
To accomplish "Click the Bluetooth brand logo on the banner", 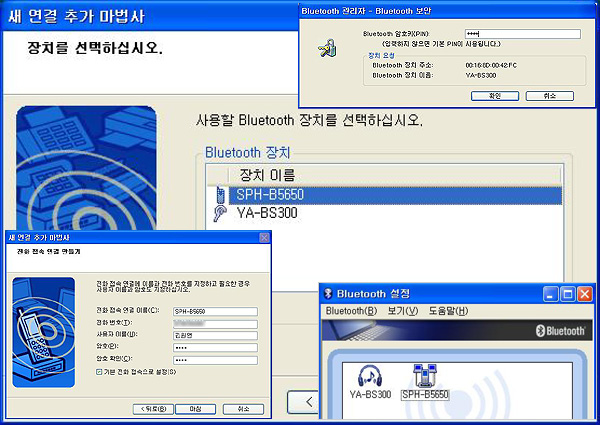I will pyautogui.click(x=561, y=331).
